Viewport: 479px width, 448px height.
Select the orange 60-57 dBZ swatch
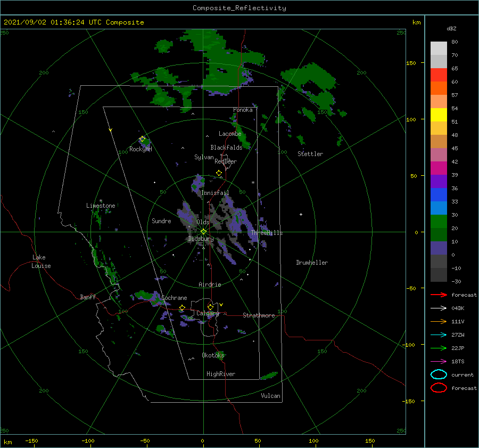point(439,88)
